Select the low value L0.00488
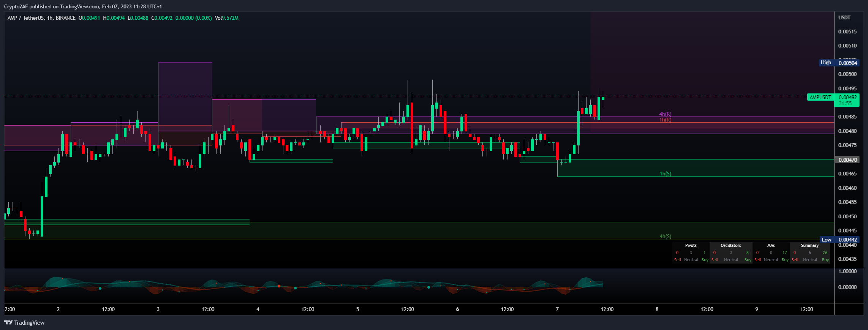Screen dimensions: 868x330 click(x=138, y=18)
